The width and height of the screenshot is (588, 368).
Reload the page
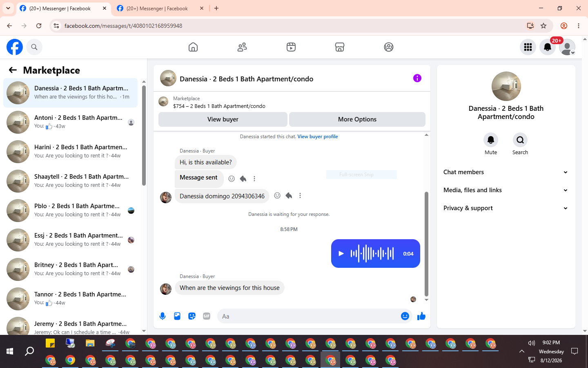coord(39,26)
